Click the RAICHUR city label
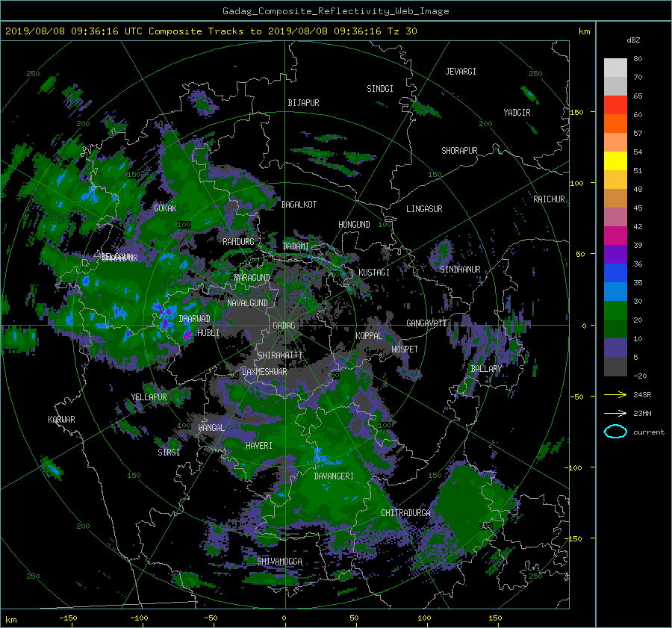 [549, 199]
